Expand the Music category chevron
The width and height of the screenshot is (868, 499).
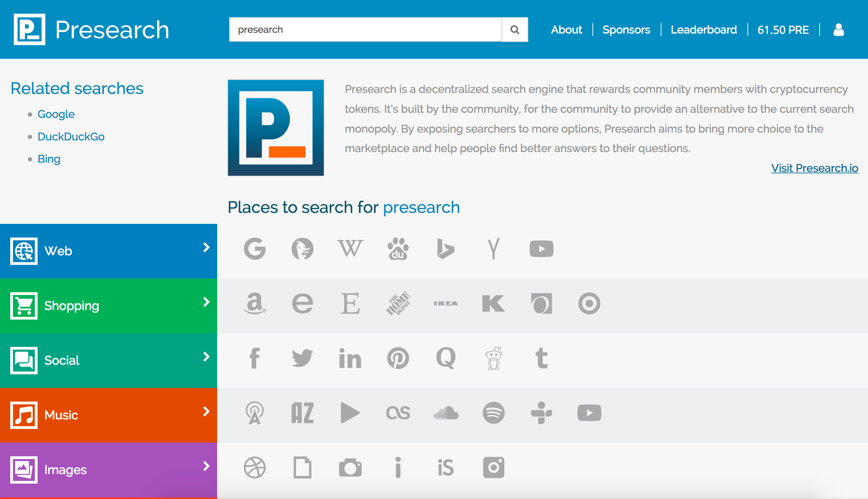click(x=206, y=412)
